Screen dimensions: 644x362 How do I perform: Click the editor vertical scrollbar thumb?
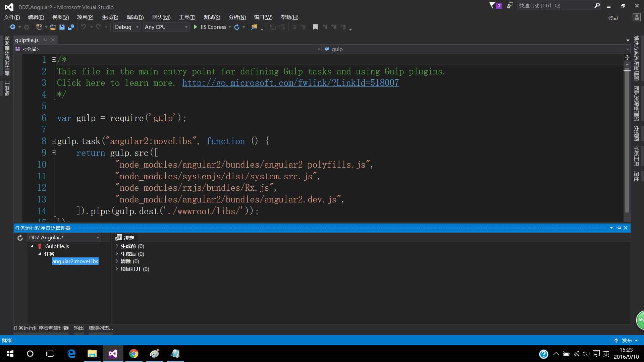[x=627, y=141]
